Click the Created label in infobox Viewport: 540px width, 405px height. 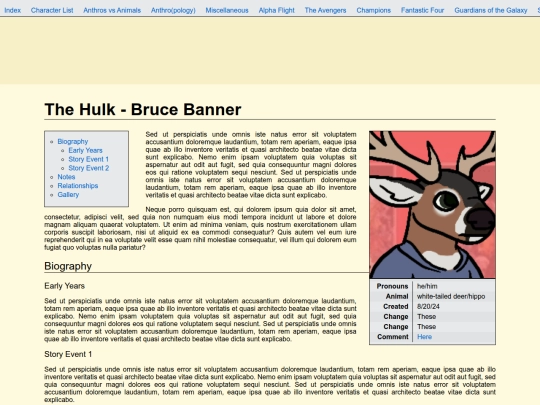(x=396, y=307)
